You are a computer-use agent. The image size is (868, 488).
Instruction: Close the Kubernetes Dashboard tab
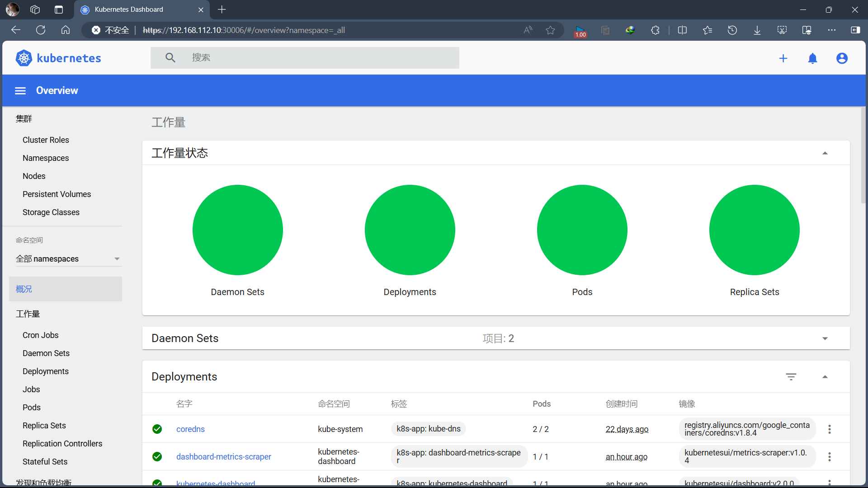coord(201,9)
